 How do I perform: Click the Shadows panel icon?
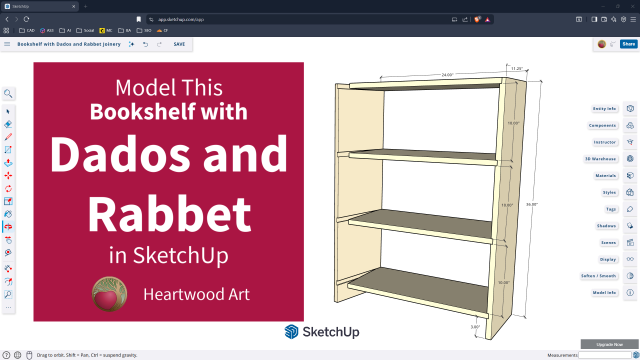pos(630,226)
